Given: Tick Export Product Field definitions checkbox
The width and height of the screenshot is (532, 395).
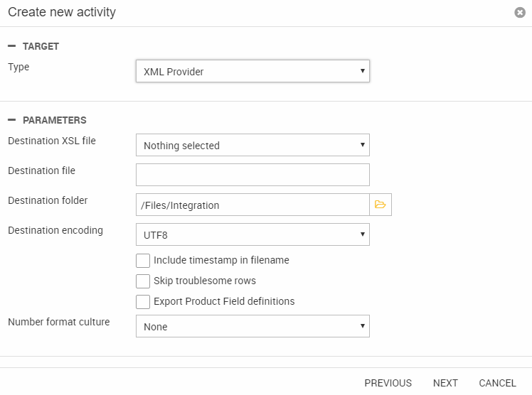Looking at the screenshot, I should (x=143, y=301).
